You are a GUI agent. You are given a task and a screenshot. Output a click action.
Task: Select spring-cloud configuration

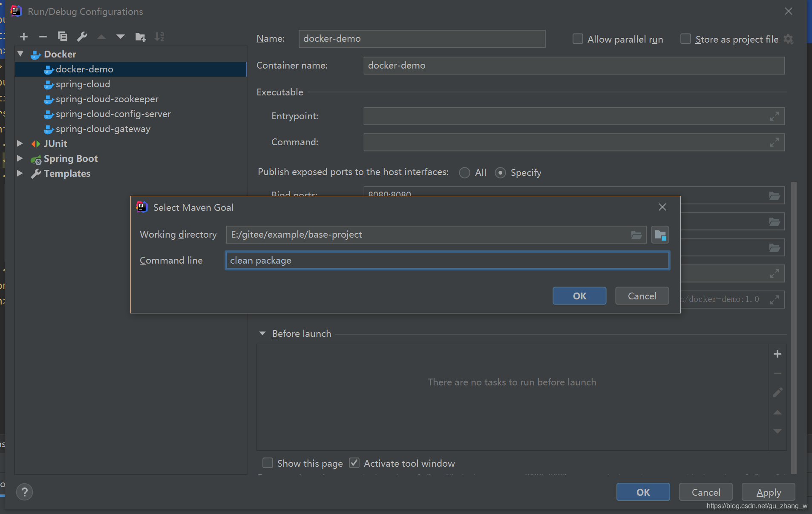tap(130, 84)
